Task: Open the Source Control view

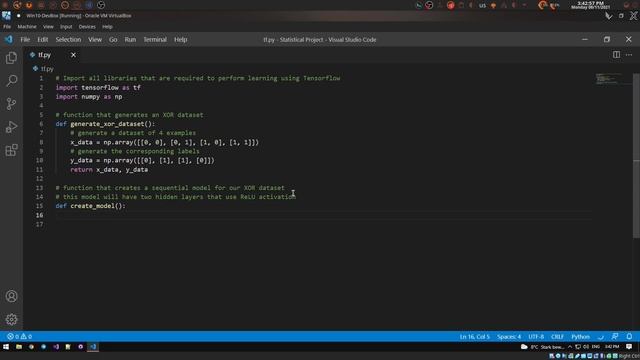Action: tap(11, 104)
